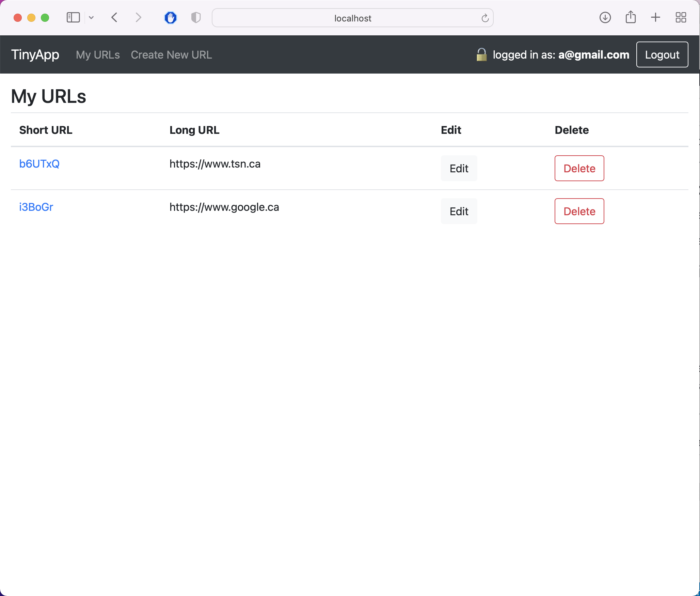Image resolution: width=700 pixels, height=596 pixels.
Task: Open a new tab with plus icon
Action: click(655, 17)
